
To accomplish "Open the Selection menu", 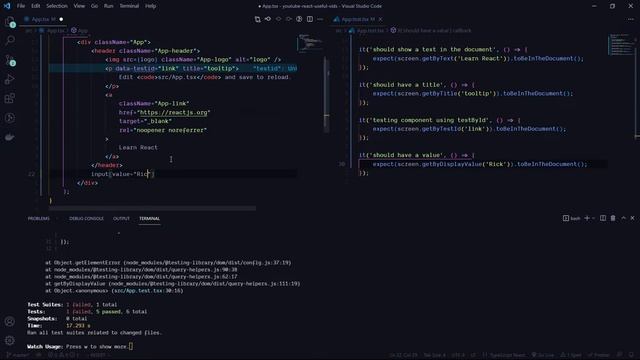I will 57,6.
